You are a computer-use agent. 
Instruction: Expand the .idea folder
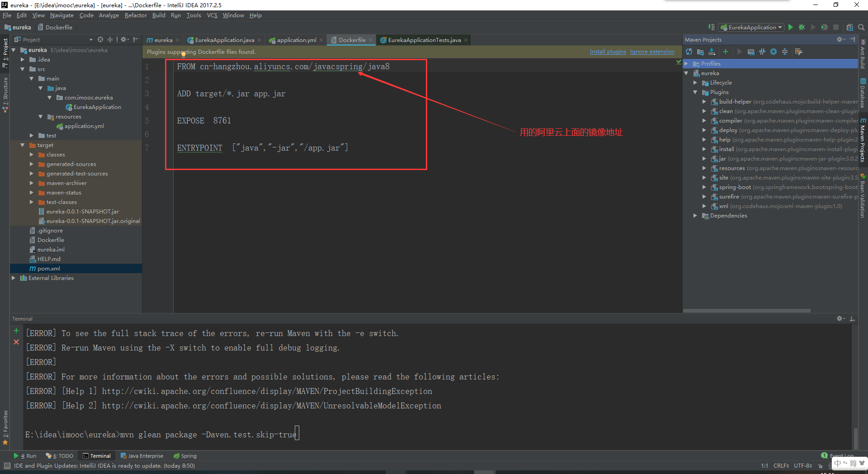click(23, 59)
